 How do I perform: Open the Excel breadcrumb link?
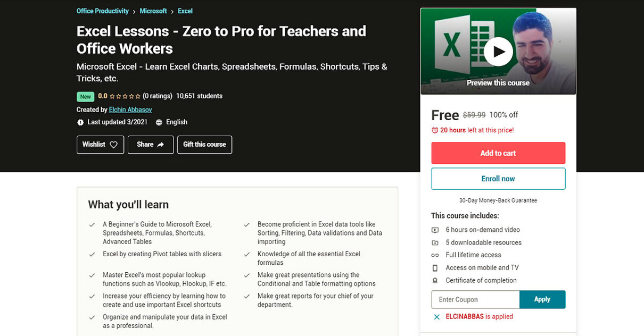tap(185, 11)
